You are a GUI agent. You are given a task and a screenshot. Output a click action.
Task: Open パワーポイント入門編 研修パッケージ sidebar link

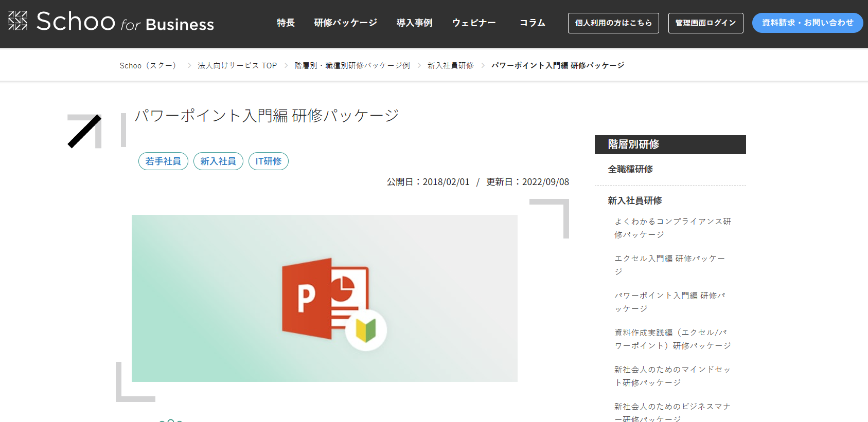tap(670, 302)
